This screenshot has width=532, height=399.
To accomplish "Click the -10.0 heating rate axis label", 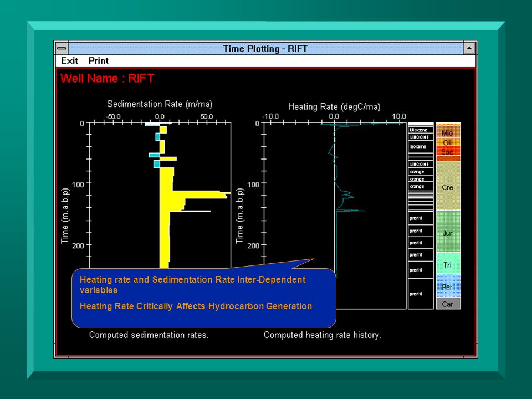I will click(x=271, y=116).
